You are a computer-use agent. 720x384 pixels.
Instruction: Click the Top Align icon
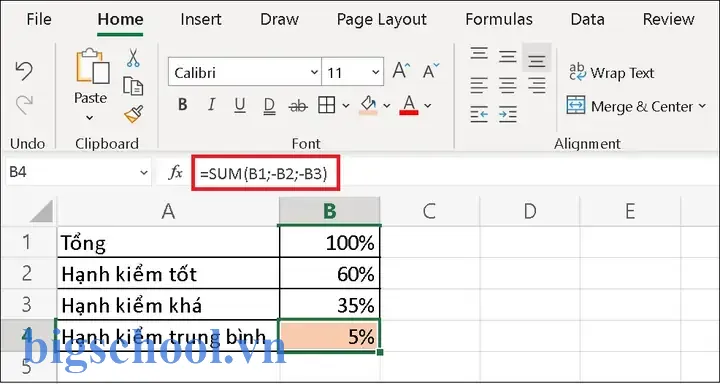479,53
